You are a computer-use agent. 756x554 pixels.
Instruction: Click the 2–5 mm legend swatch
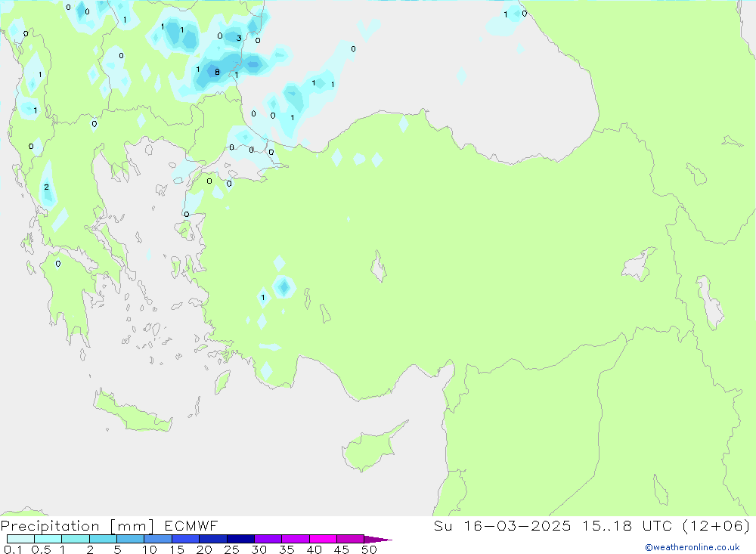[103, 539]
